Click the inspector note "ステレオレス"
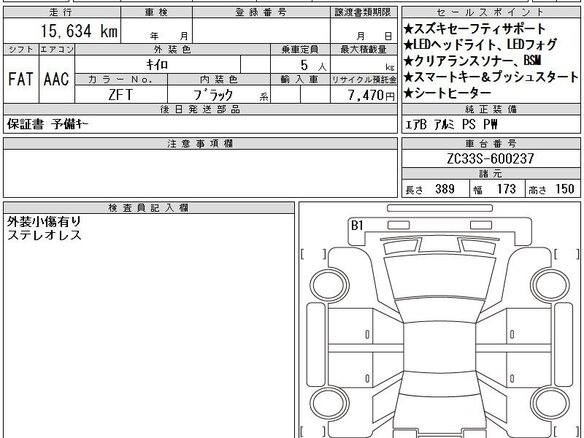 (x=44, y=235)
